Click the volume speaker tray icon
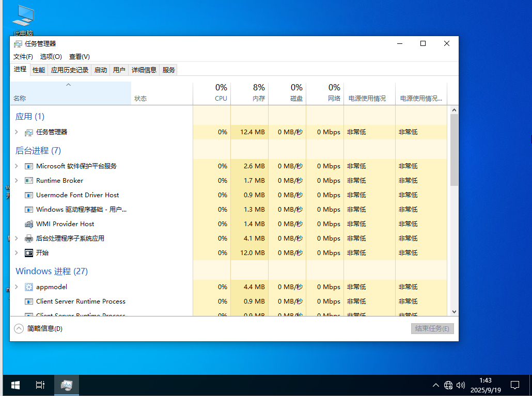This screenshot has height=396, width=532. point(461,385)
